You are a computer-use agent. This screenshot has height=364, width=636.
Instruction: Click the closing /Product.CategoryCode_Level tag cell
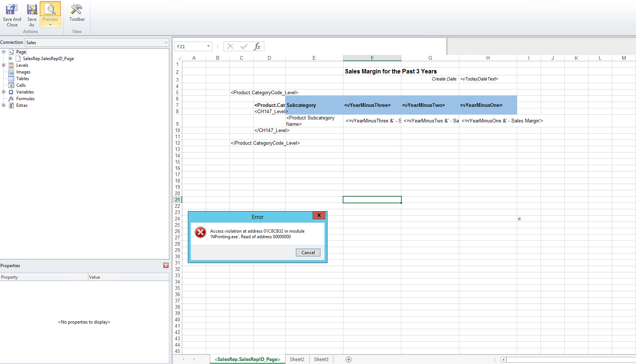click(x=265, y=143)
